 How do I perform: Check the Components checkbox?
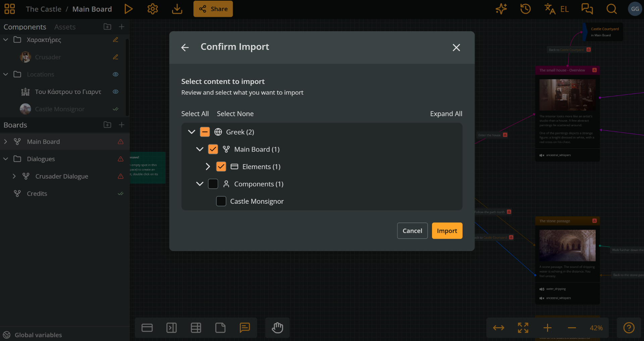(213, 184)
